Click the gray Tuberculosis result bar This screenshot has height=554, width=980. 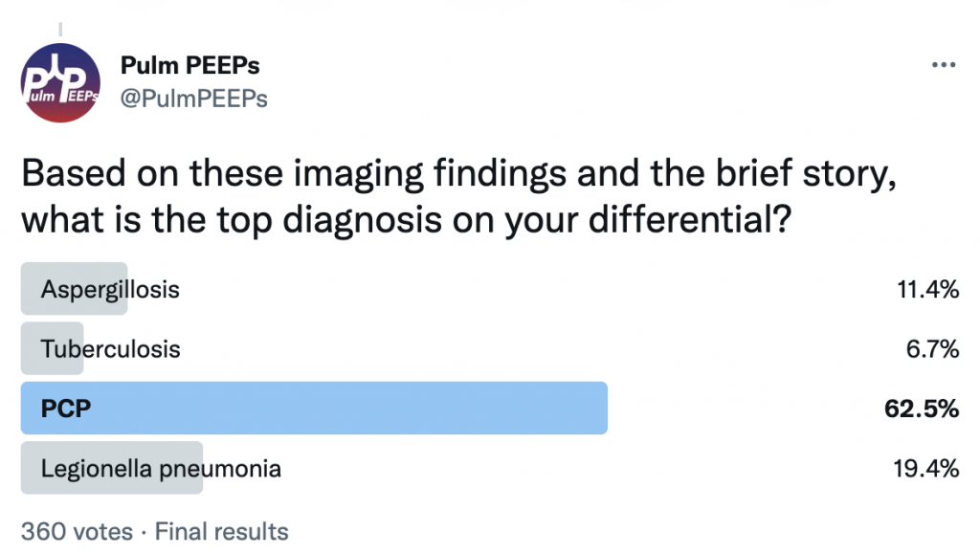coord(53,348)
